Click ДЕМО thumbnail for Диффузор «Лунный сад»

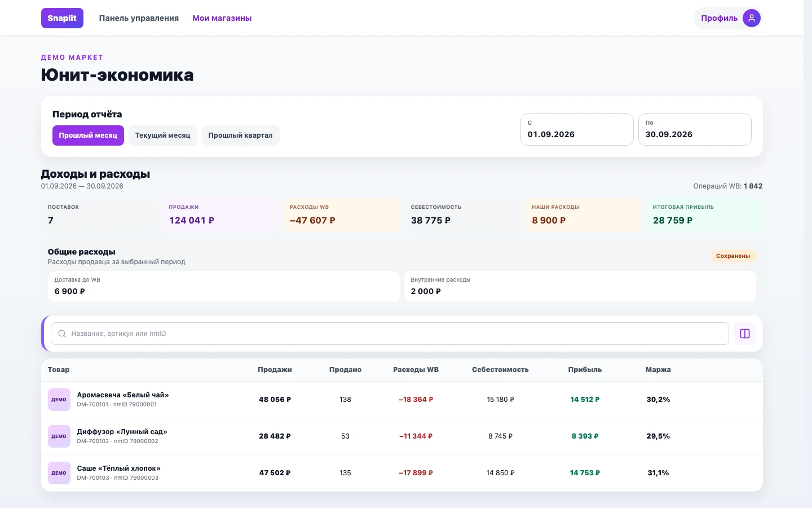pos(59,436)
